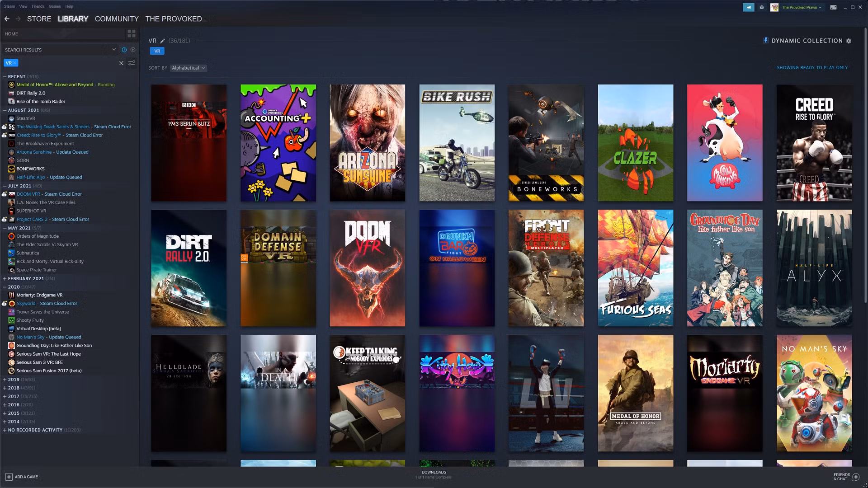Open the No Man's Sky cover
This screenshot has width=868, height=488.
click(814, 393)
